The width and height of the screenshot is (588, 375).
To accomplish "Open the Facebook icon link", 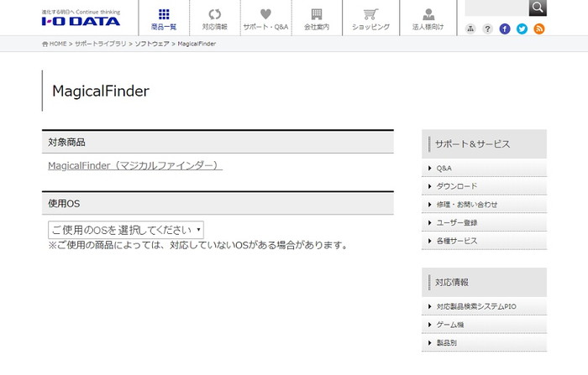I will pyautogui.click(x=505, y=29).
